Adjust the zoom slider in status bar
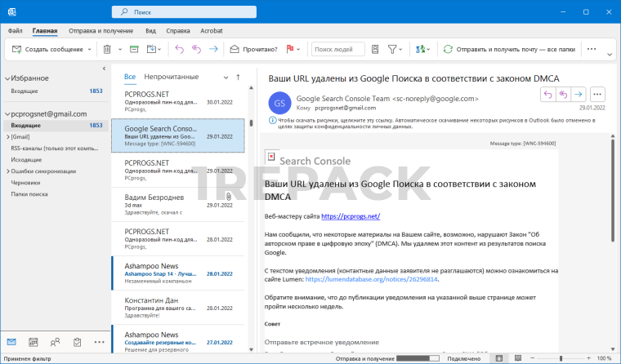Screen dimensions: 621x364 [x=561, y=358]
